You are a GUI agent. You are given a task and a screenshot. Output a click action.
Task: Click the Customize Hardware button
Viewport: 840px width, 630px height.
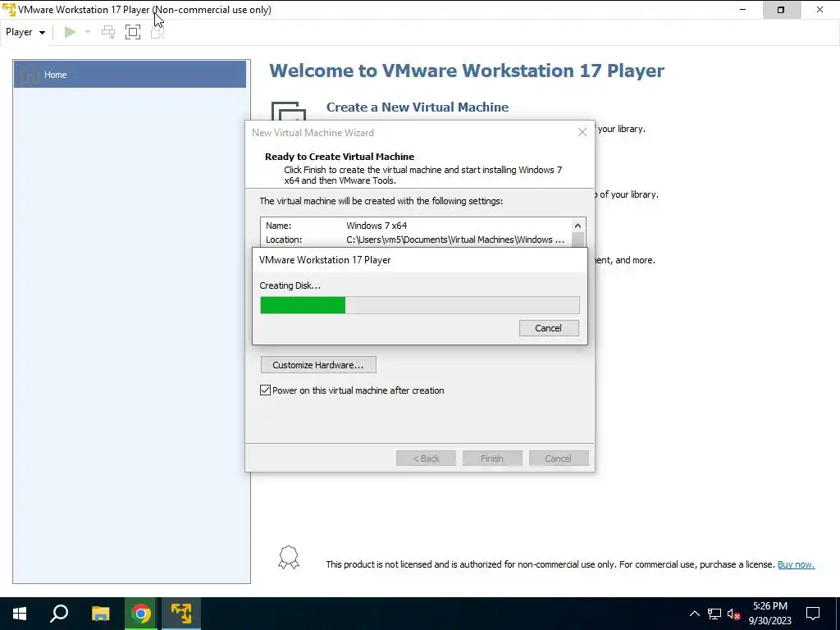pos(318,365)
